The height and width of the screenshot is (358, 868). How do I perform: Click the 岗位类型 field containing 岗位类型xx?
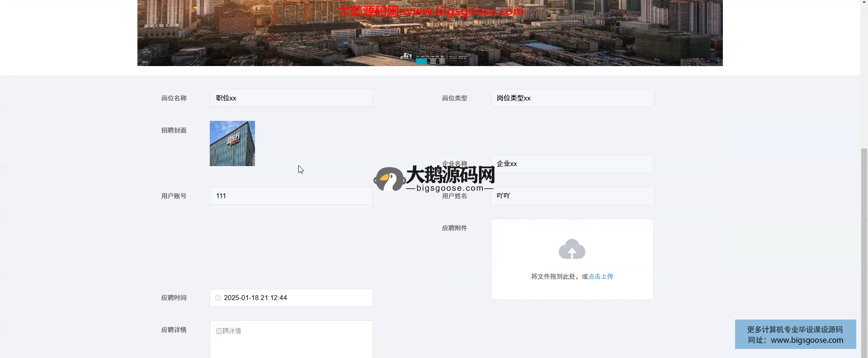(x=572, y=98)
